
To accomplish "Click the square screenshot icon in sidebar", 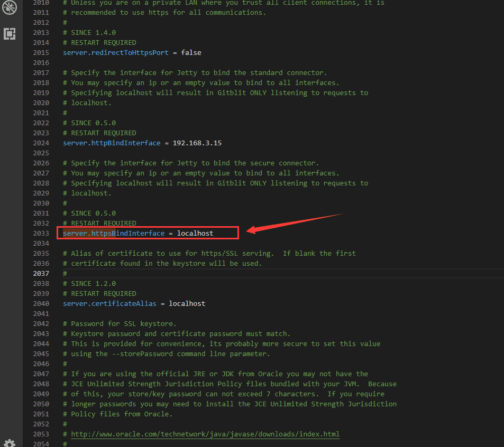I will [x=9, y=34].
